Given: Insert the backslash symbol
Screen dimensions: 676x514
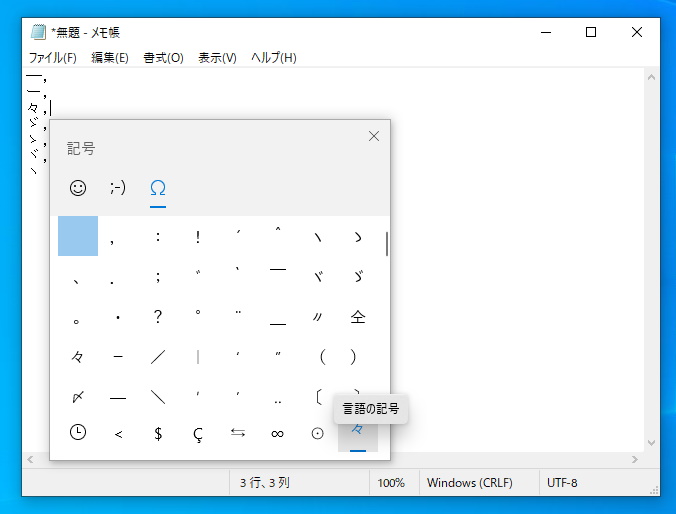Looking at the screenshot, I should [158, 396].
